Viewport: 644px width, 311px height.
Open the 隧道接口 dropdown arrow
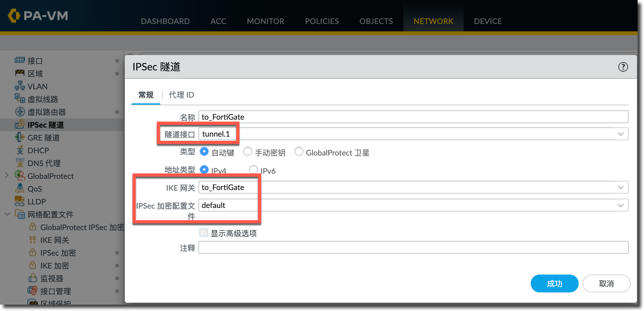[x=620, y=134]
